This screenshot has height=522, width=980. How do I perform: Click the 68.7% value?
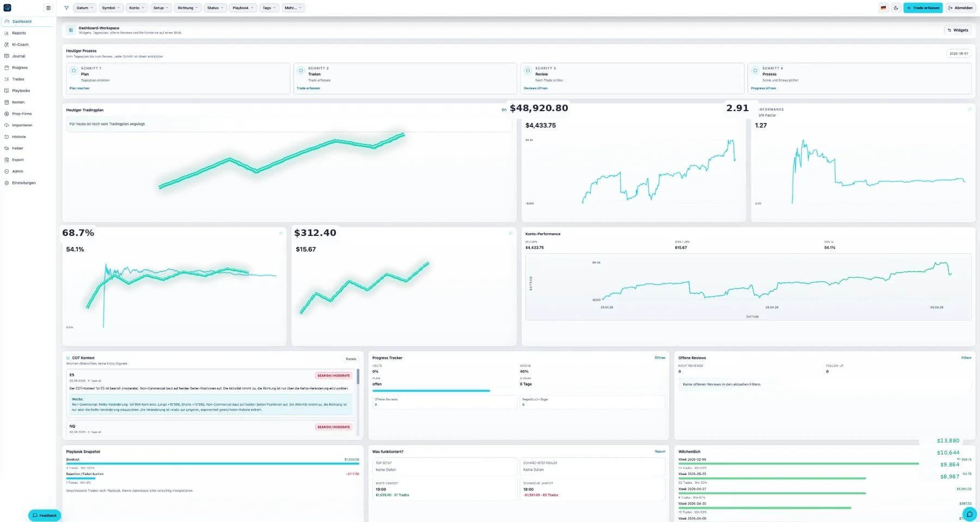click(x=78, y=233)
